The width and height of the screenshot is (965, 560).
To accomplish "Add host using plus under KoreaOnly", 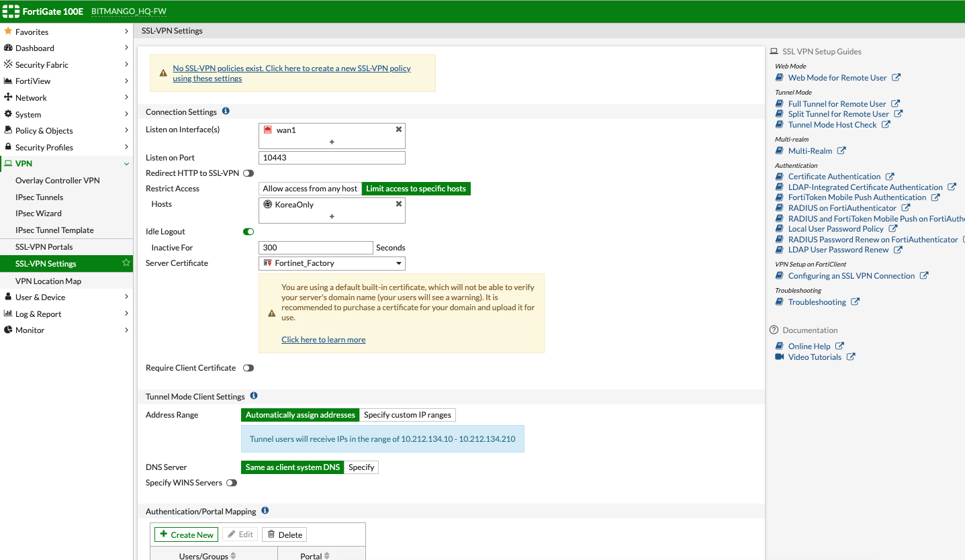I will pyautogui.click(x=332, y=216).
